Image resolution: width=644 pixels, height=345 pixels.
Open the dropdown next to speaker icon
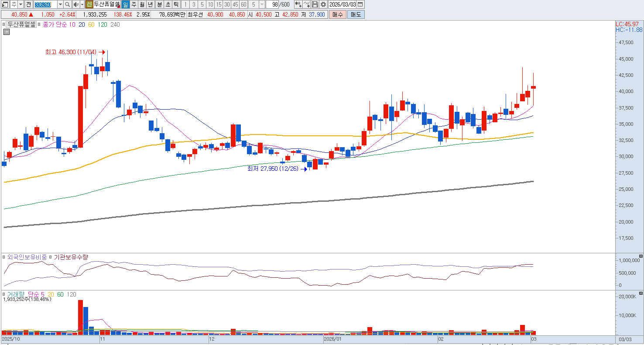pyautogui.click(x=82, y=4)
